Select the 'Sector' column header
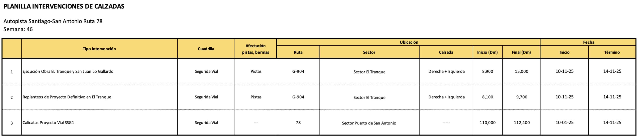The width and height of the screenshot is (644, 140). pos(369,52)
